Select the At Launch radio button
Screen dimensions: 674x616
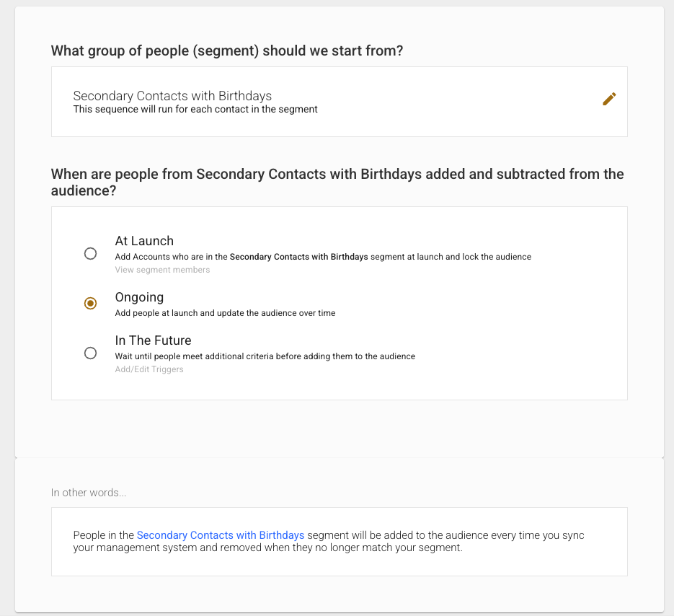coord(90,253)
